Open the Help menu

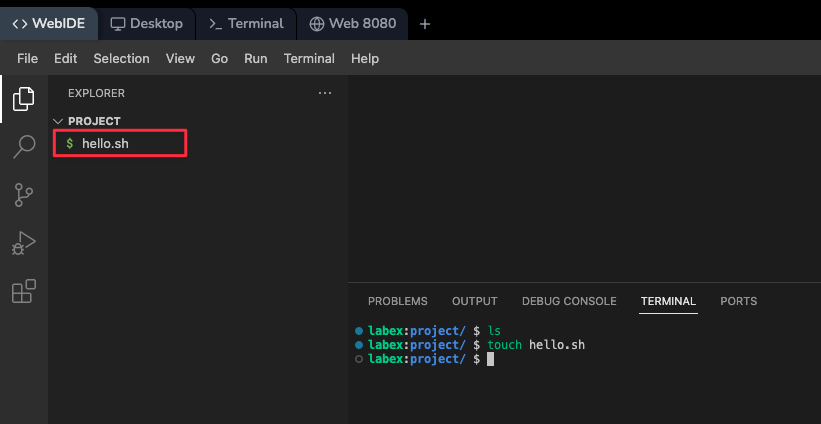365,59
